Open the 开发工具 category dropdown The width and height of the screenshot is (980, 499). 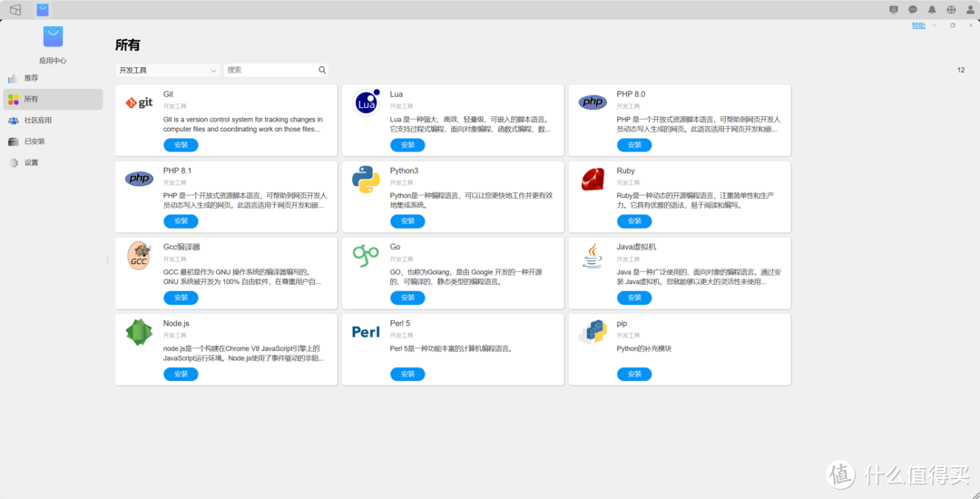point(168,71)
